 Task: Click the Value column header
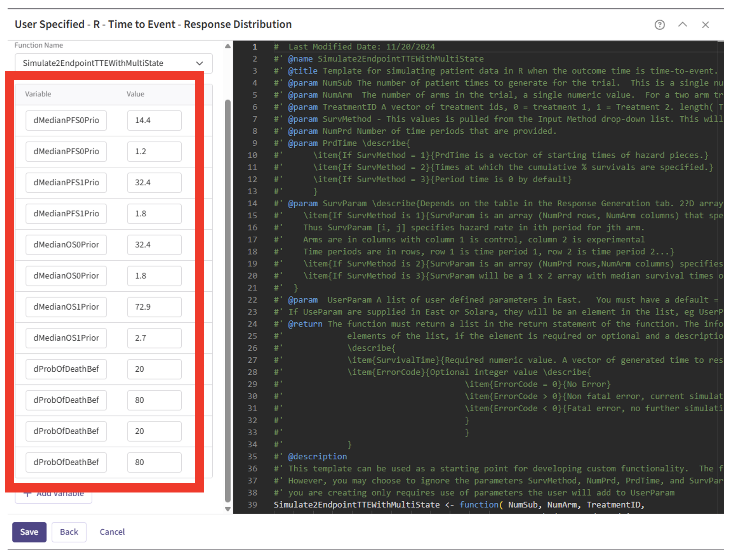(135, 94)
